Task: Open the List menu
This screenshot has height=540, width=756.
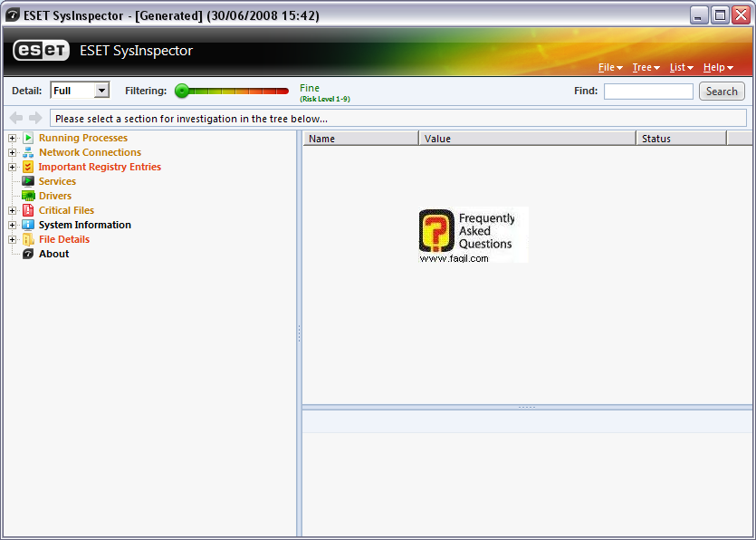Action: coord(681,68)
